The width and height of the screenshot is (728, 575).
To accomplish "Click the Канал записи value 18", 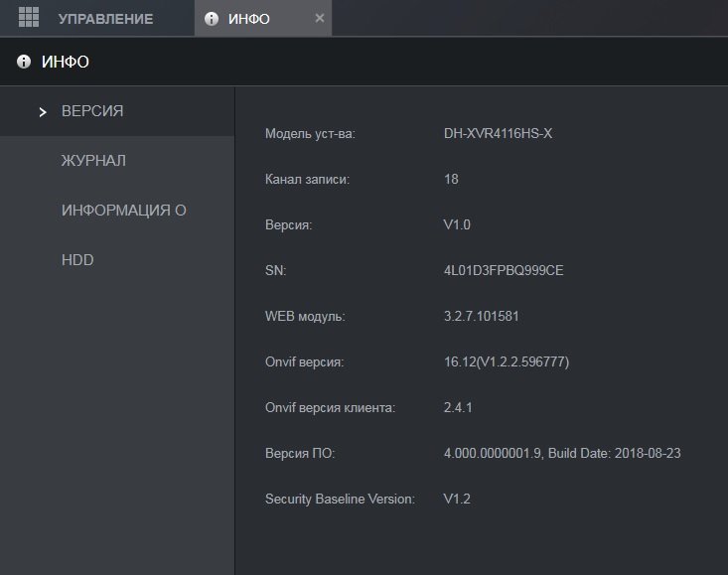I will coord(451,179).
